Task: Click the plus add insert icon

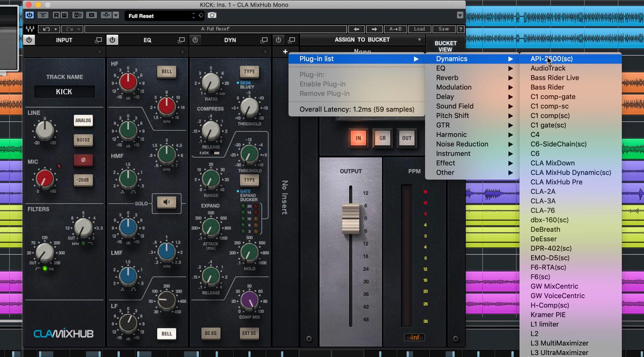Action: click(x=285, y=51)
